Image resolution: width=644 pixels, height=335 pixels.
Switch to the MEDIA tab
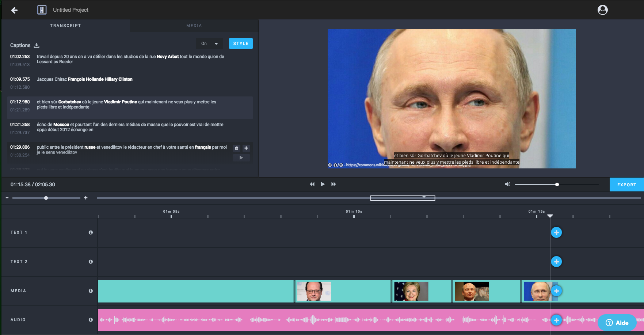coord(194,26)
